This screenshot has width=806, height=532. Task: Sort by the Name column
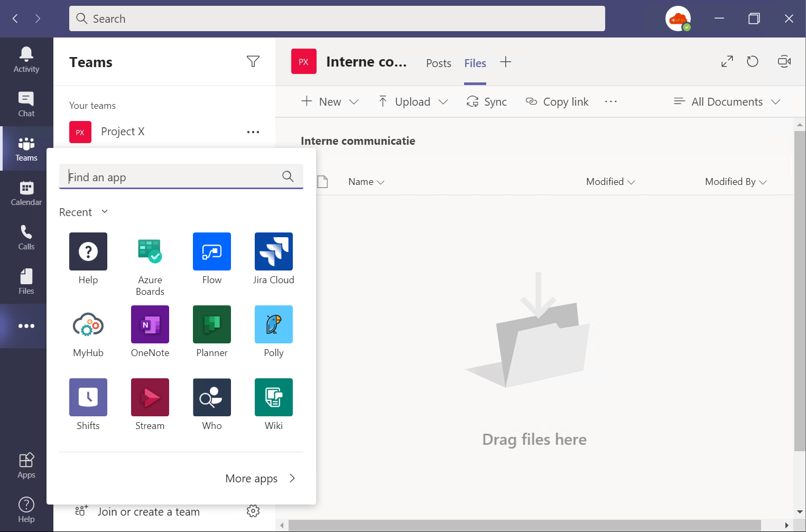(366, 182)
